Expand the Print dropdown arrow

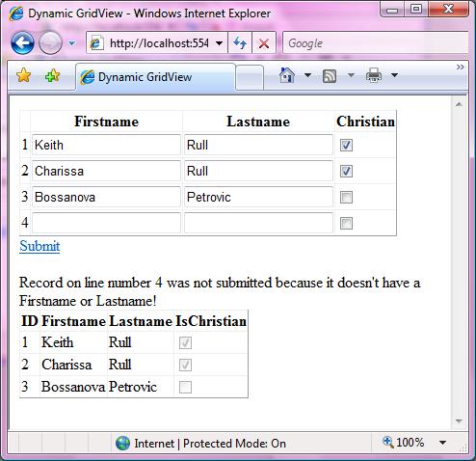[394, 75]
